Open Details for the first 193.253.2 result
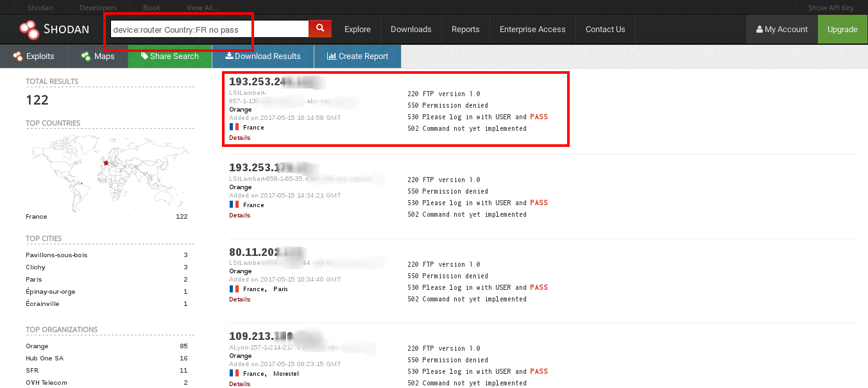This screenshot has height=388, width=868. pyautogui.click(x=239, y=137)
